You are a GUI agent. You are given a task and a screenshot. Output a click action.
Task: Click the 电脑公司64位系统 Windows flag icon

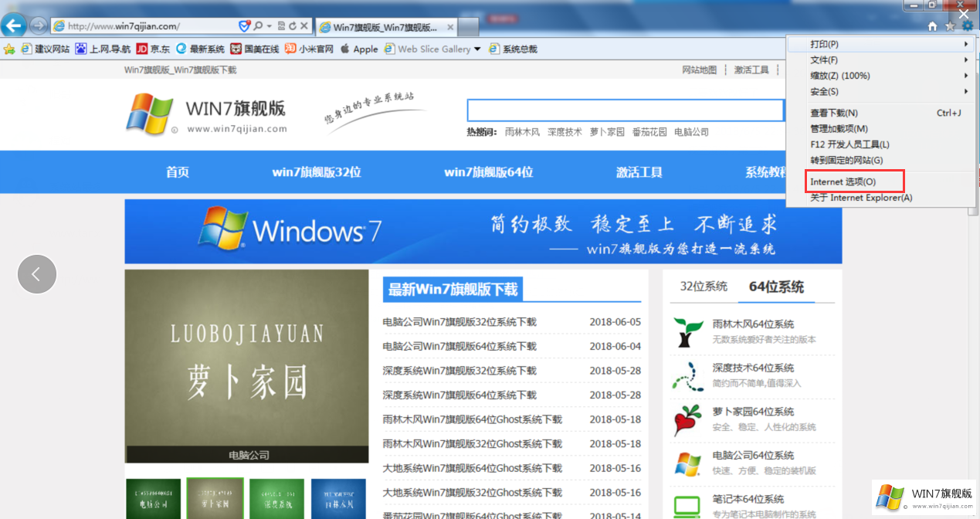pos(687,463)
